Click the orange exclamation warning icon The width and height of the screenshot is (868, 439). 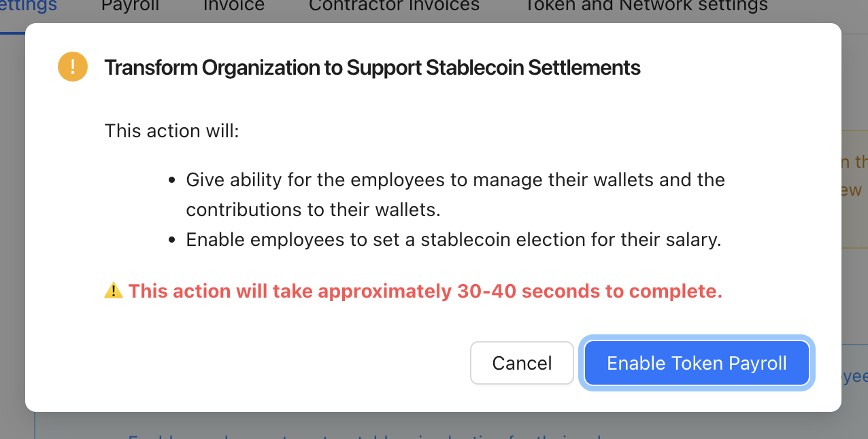(73, 67)
